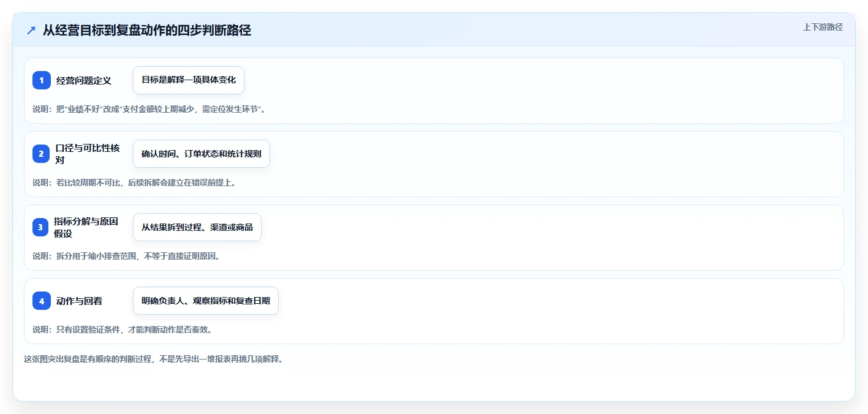The height and width of the screenshot is (414, 868).
Task: Click the 上下游路径 label
Action: [823, 27]
